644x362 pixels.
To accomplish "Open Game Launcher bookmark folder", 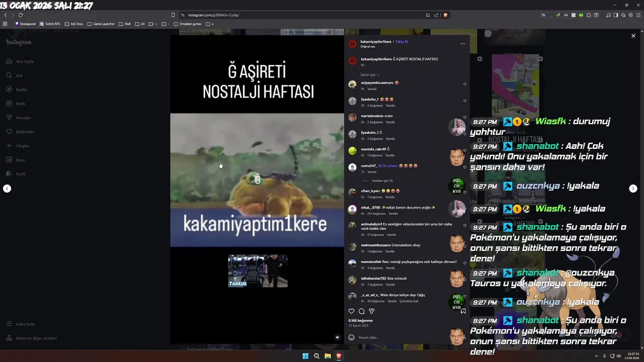I will [101, 24].
